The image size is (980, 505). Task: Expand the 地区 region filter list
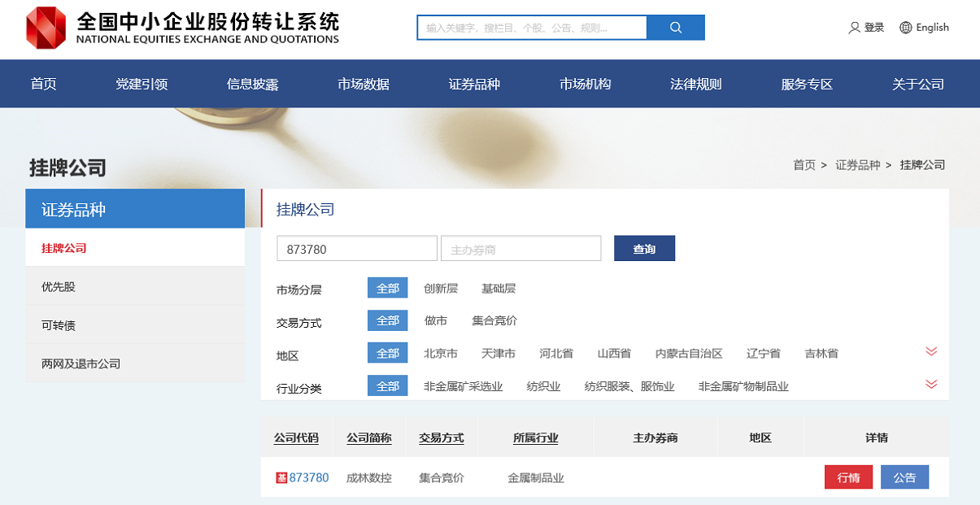(x=931, y=351)
